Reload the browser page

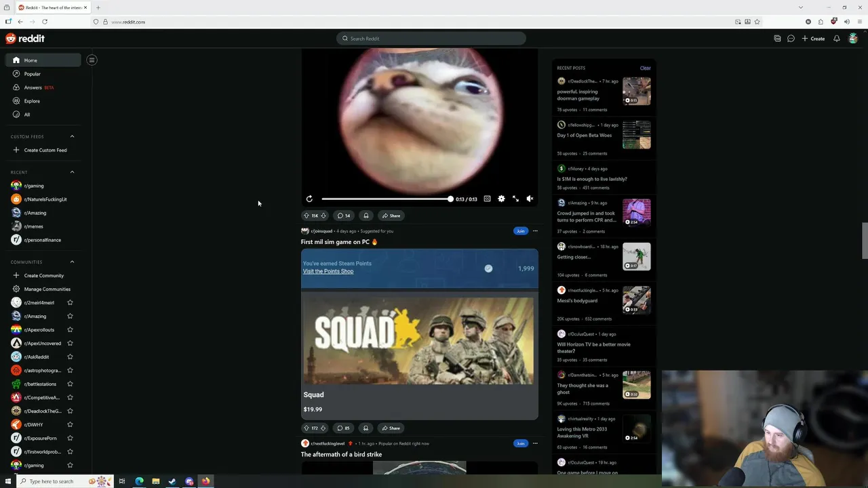point(45,22)
